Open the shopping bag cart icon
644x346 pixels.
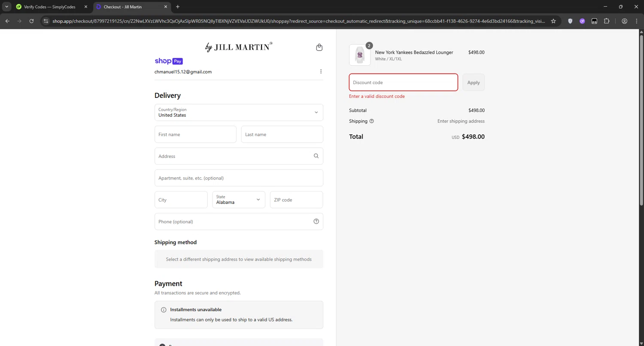pyautogui.click(x=319, y=47)
